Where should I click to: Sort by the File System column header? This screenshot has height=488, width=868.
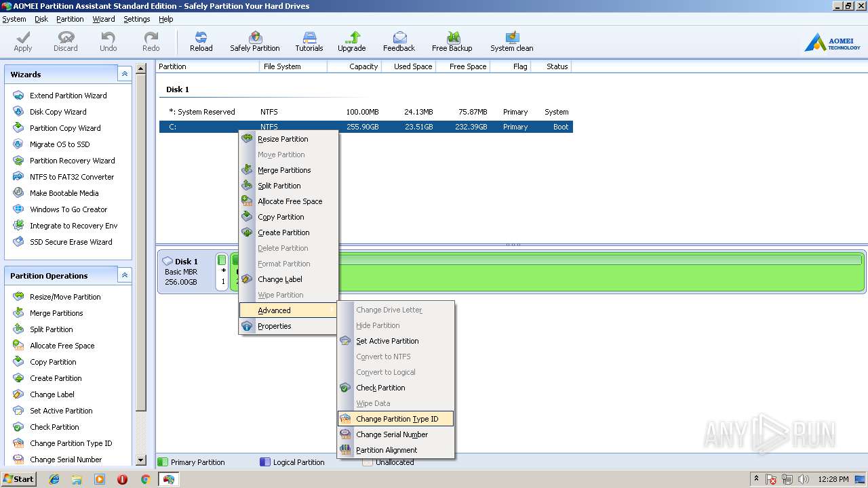(293, 66)
